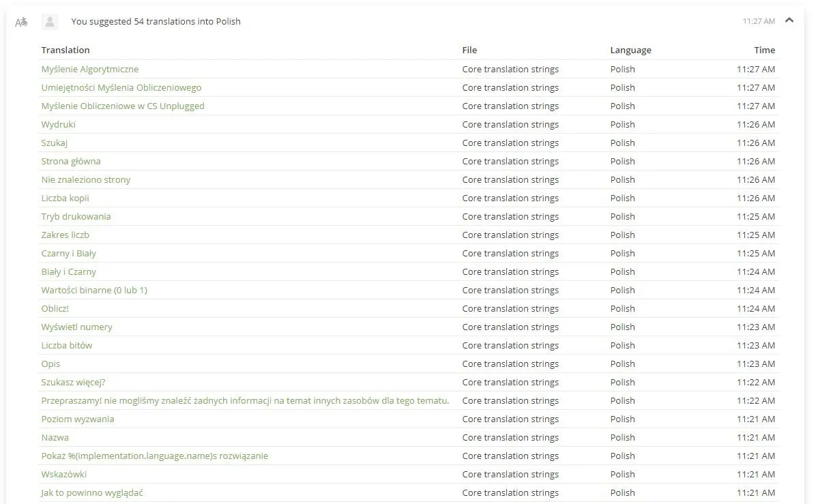Open the 'Szukasz więcej?' translation

click(73, 383)
